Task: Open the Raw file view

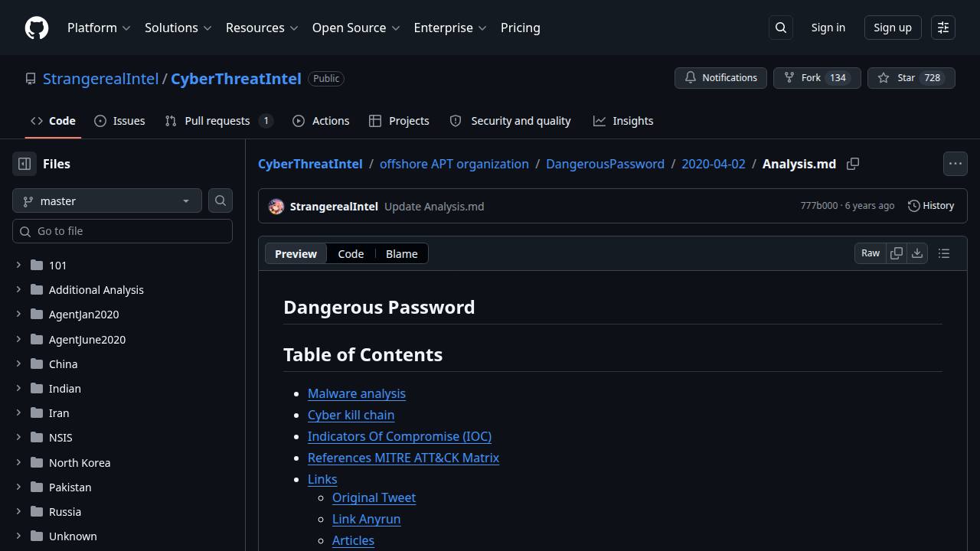Action: pos(871,253)
